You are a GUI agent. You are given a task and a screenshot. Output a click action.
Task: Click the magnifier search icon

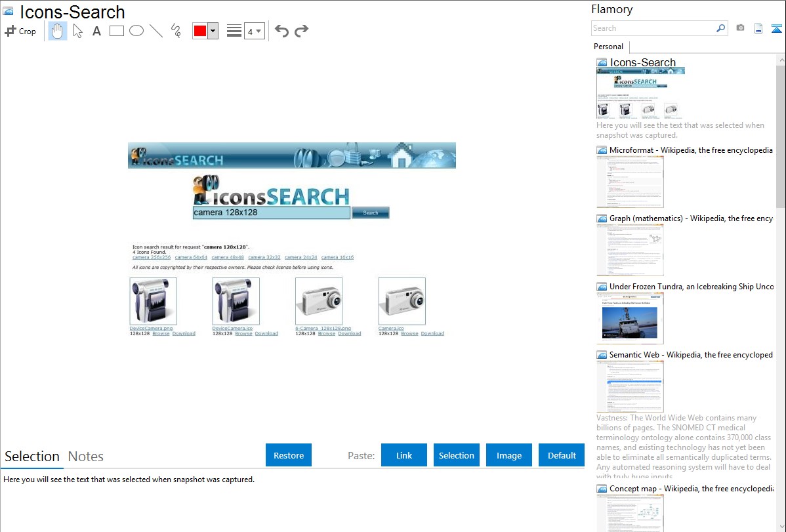(x=721, y=28)
